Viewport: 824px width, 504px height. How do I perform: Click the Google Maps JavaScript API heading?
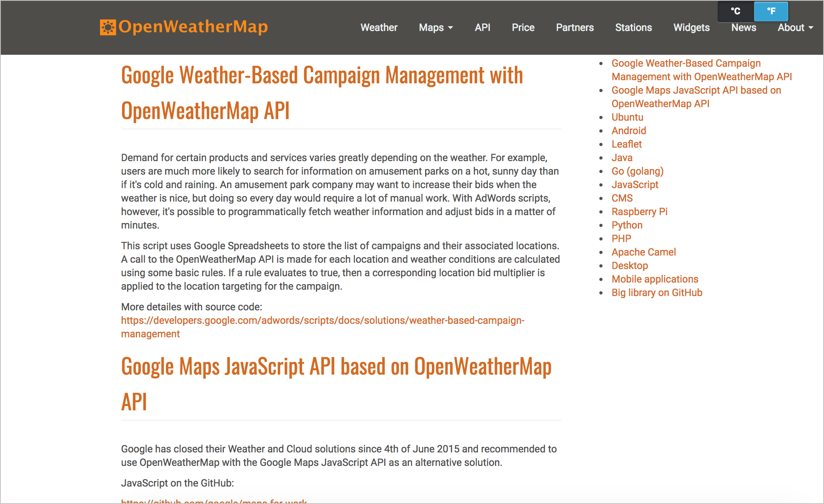point(336,384)
